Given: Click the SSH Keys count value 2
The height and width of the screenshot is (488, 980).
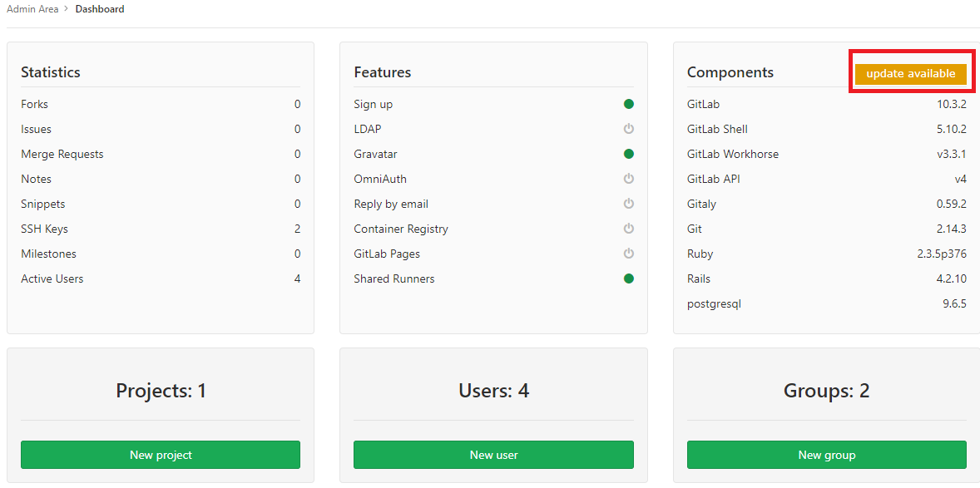Looking at the screenshot, I should click(x=298, y=229).
